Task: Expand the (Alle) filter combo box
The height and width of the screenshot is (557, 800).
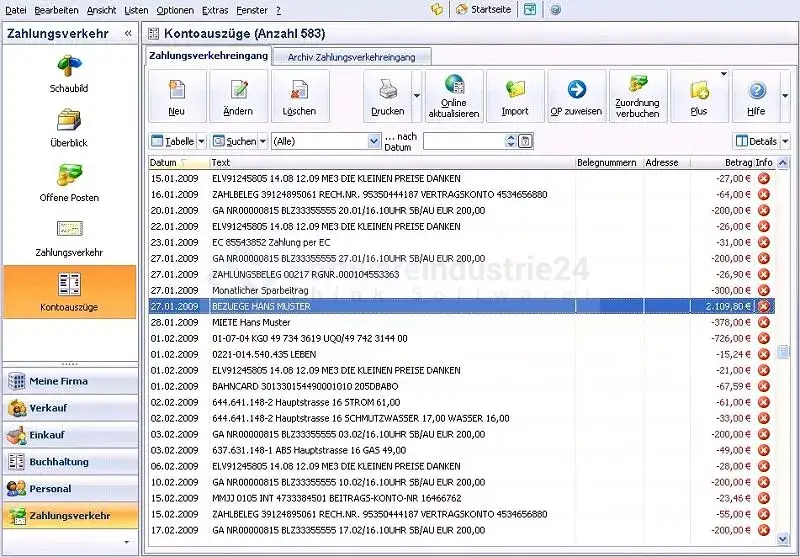Action: click(x=374, y=142)
